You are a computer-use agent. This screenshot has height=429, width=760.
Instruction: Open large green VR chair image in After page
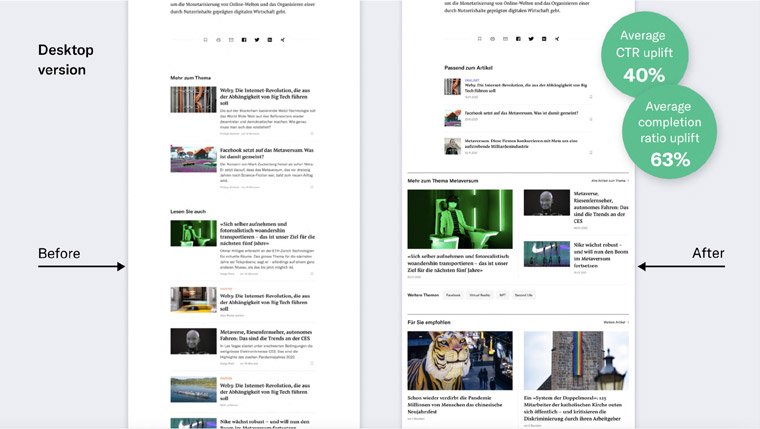459,219
